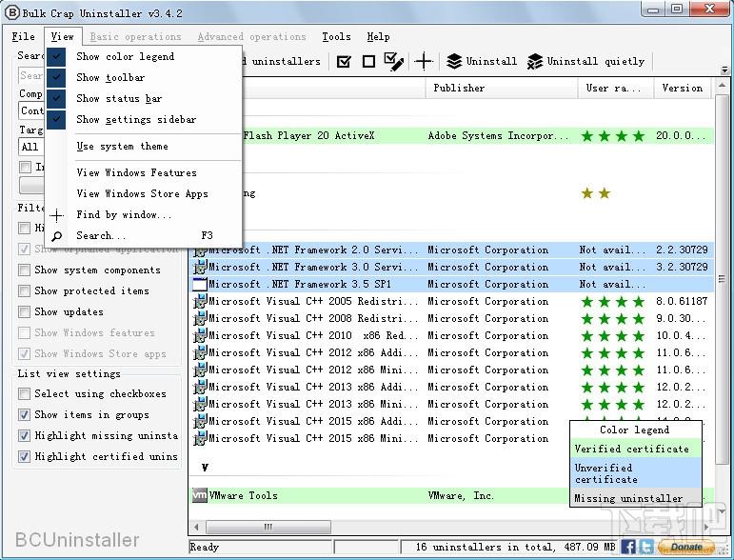Click crosshair icon beside Find by window
The width and height of the screenshot is (734, 560).
56,215
